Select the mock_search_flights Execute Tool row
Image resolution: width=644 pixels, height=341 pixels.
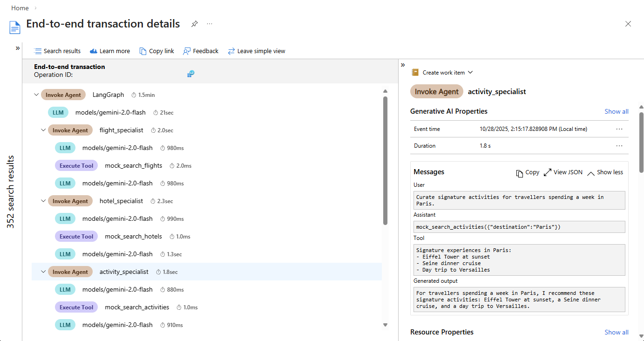[x=133, y=166]
